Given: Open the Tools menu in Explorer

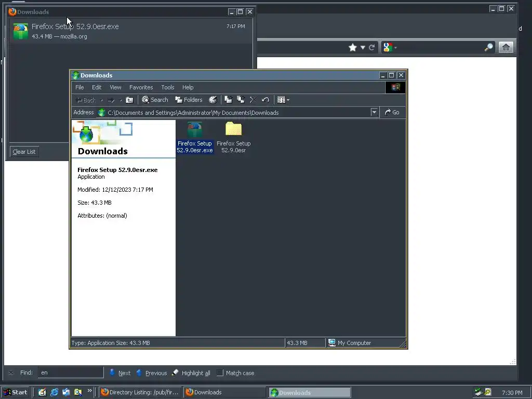Looking at the screenshot, I should 168,87.
